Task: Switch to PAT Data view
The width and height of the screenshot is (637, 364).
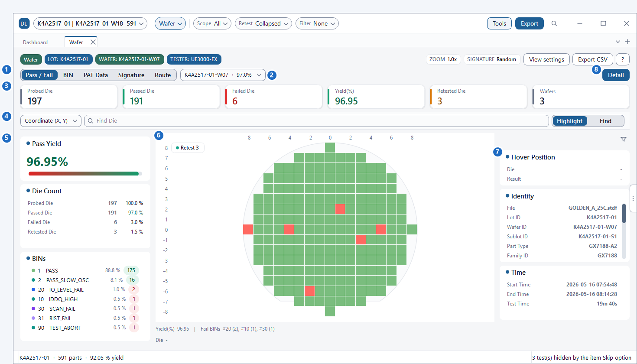Action: click(96, 75)
